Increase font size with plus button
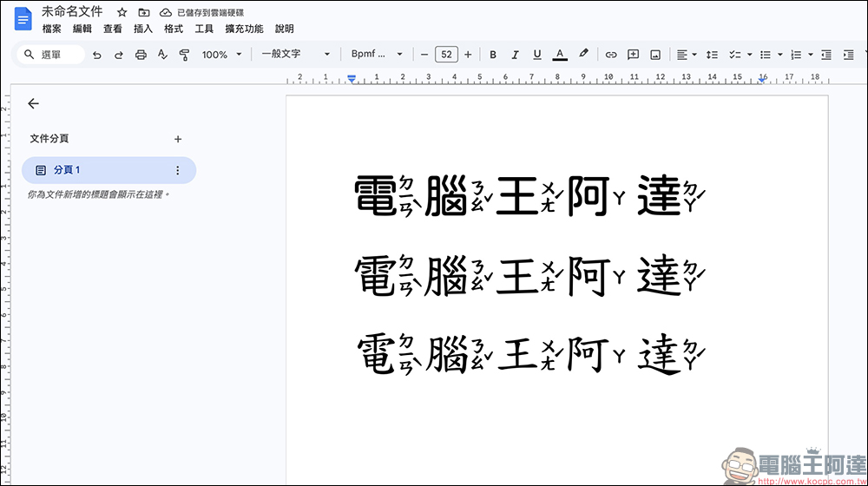This screenshot has height=486, width=868. [468, 55]
